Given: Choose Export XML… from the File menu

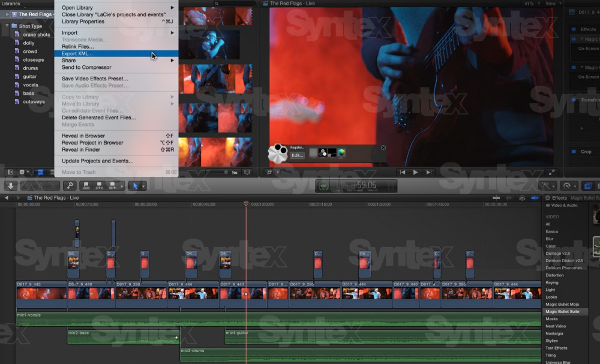Looking at the screenshot, I should tap(116, 53).
